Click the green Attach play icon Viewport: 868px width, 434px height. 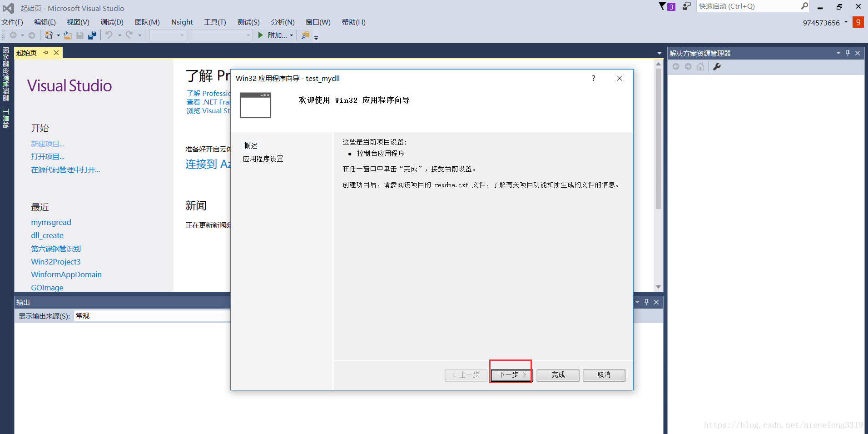261,35
